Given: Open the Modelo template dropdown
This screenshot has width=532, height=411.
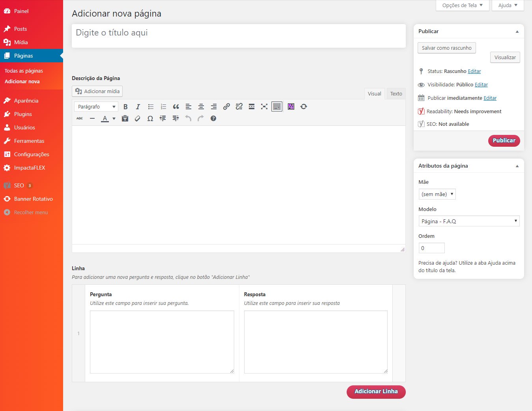Looking at the screenshot, I should click(469, 221).
